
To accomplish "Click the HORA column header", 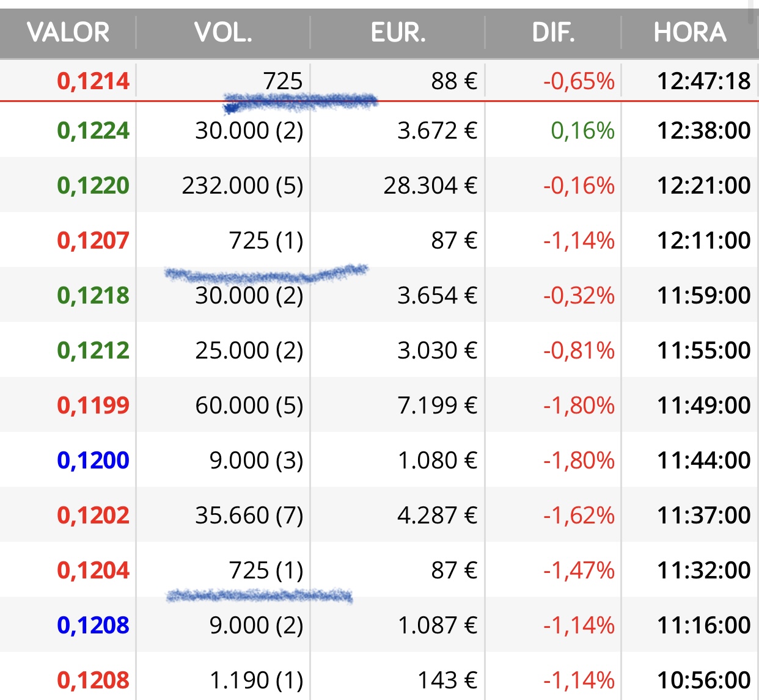I will 690,32.
